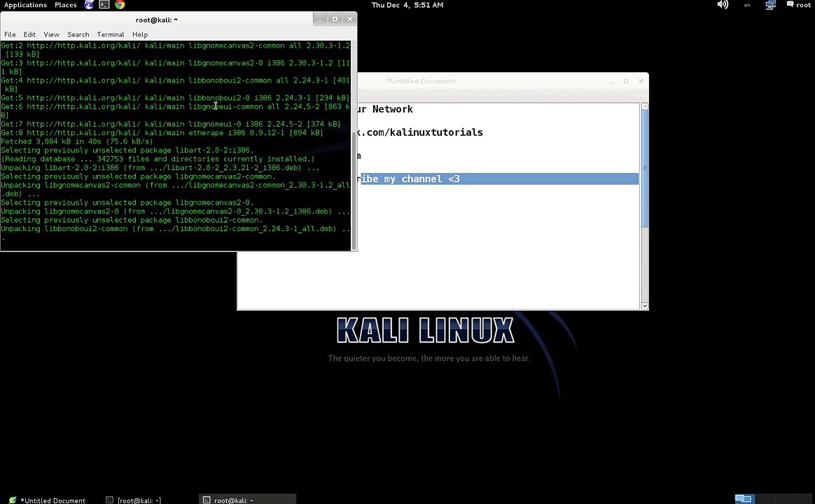Screen dimensions: 815x504
Task: Open the volume speaker indicator
Action: tap(723, 5)
